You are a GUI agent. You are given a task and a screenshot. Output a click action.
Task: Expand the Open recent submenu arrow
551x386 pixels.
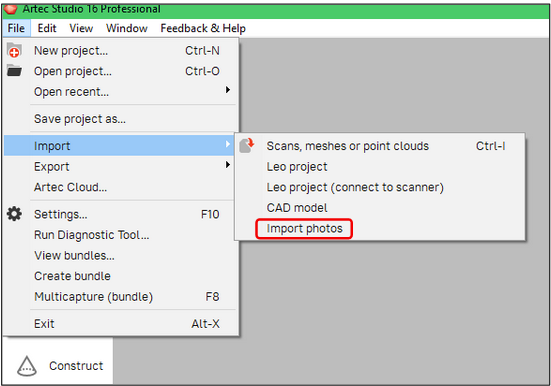click(x=228, y=90)
